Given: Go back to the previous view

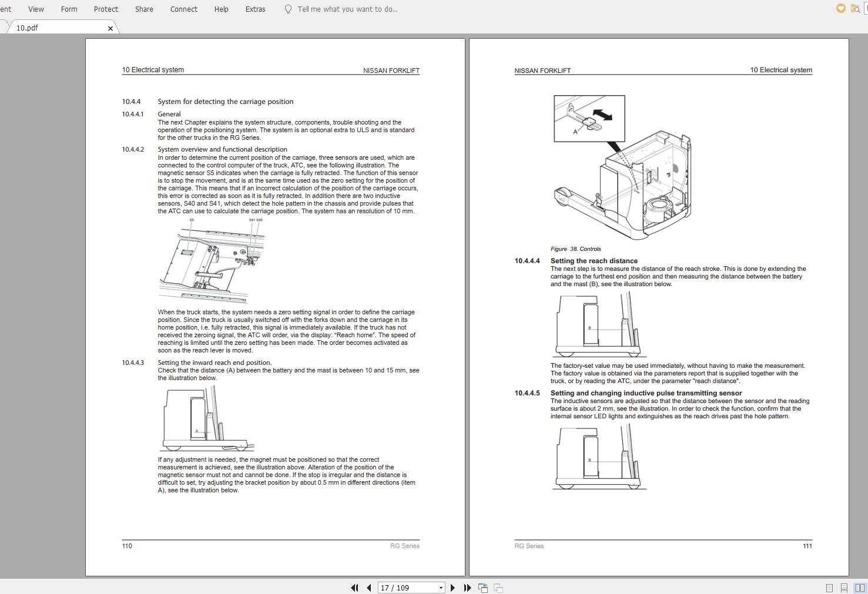Looking at the screenshot, I should tap(482, 588).
